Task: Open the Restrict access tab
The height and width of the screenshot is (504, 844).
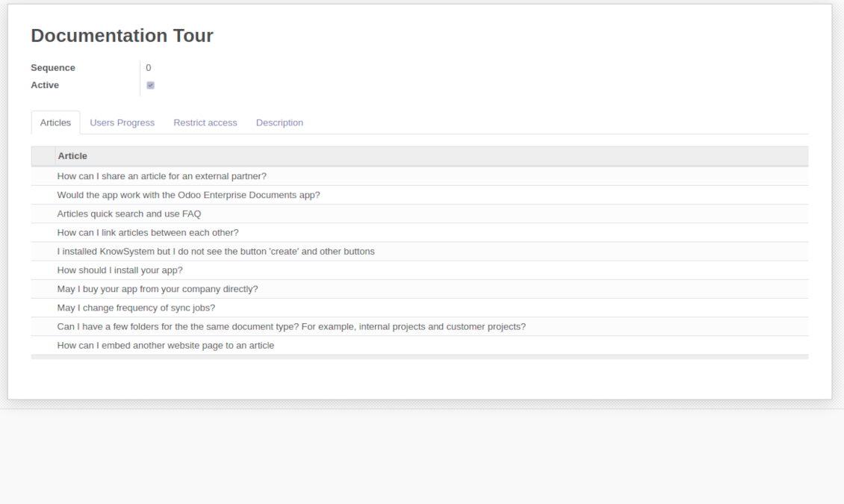Action: click(x=205, y=122)
